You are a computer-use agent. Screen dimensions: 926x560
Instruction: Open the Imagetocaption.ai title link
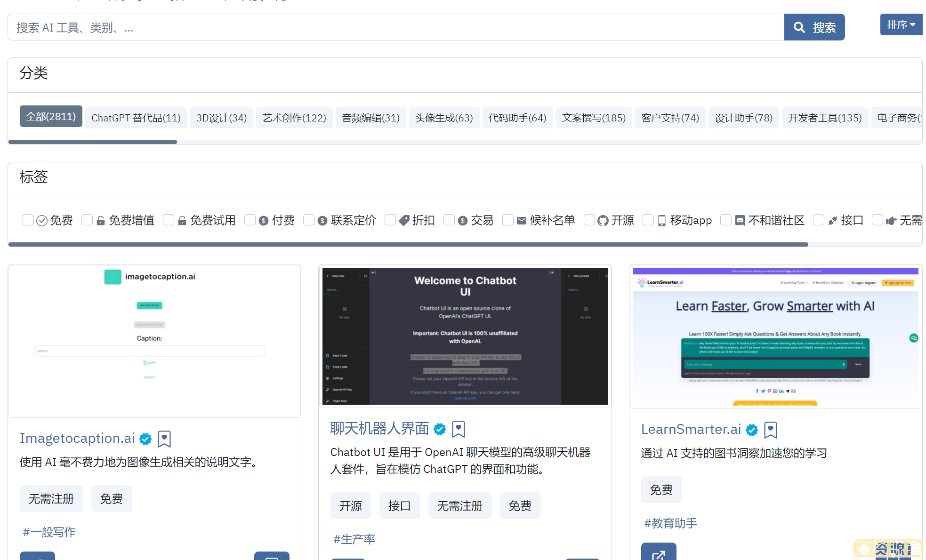77,438
